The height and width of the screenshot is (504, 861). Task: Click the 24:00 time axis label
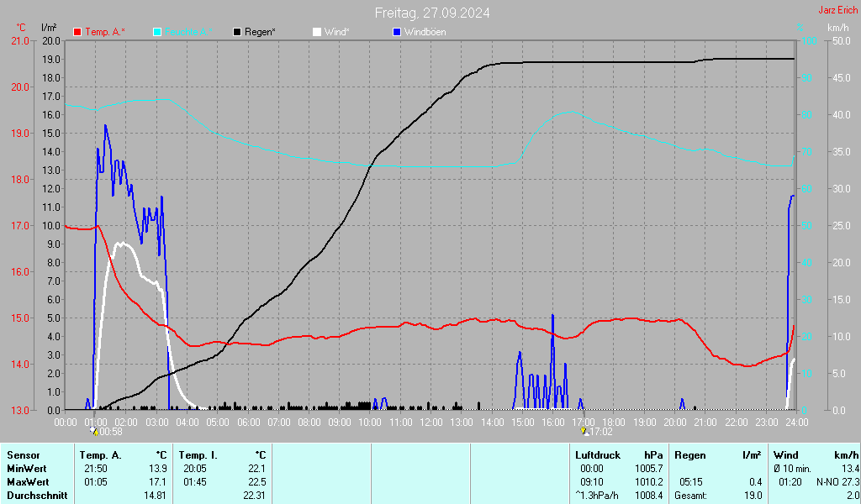pyautogui.click(x=797, y=423)
